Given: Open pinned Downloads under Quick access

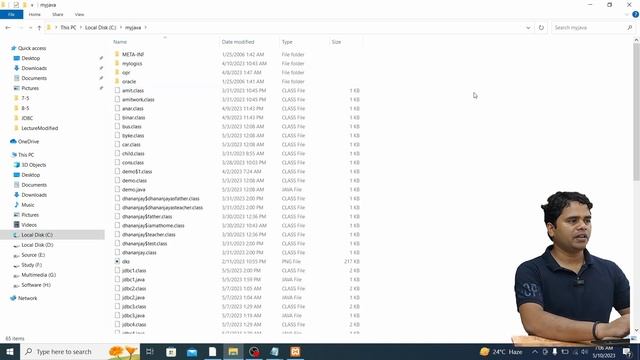Looking at the screenshot, I should pos(34,68).
